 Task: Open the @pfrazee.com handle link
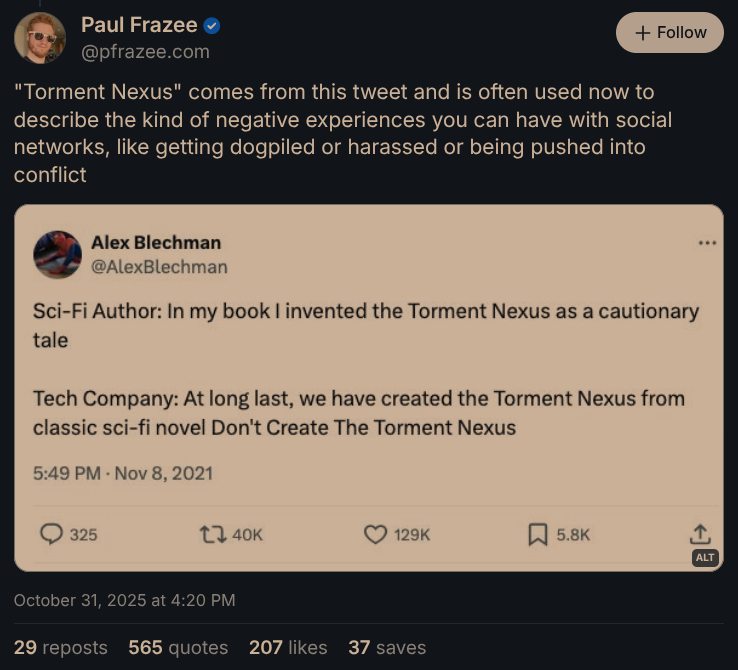pos(145,51)
